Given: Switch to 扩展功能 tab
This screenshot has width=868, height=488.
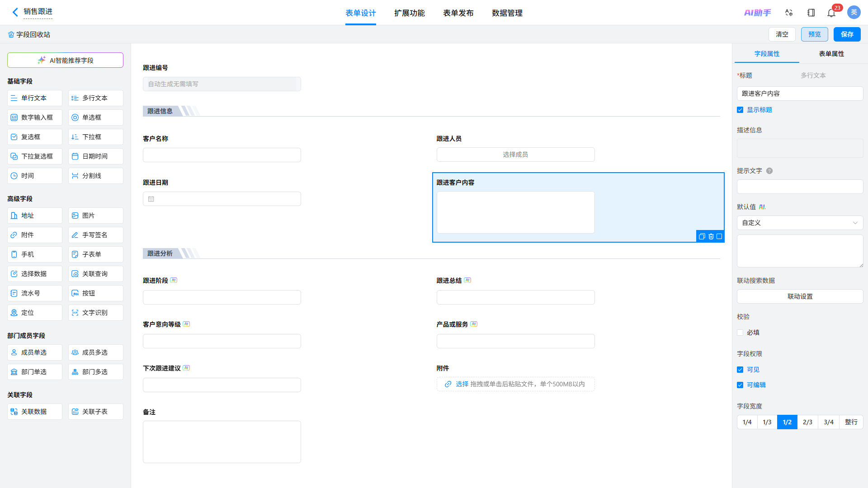Looking at the screenshot, I should click(x=410, y=13).
